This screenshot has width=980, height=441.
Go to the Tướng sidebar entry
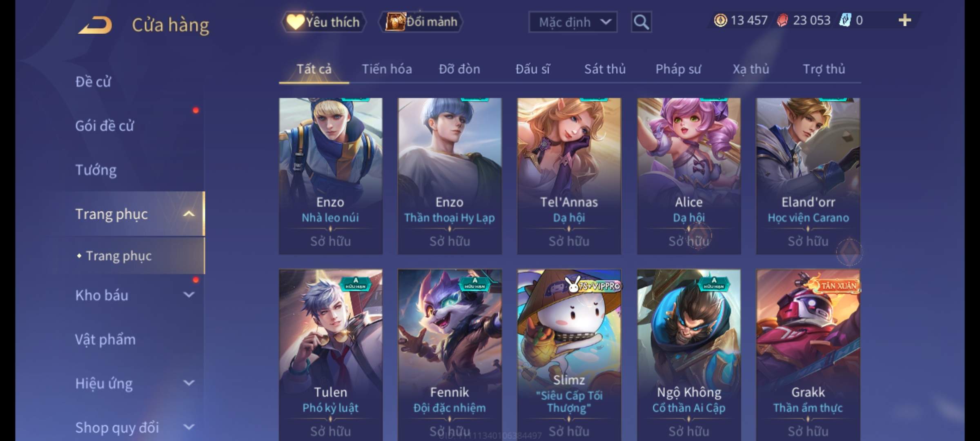[96, 170]
